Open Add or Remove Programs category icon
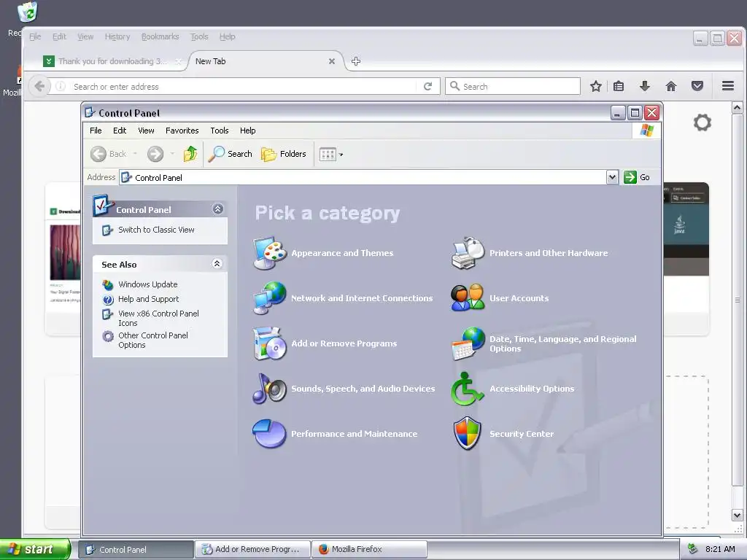This screenshot has height=560, width=747. [270, 343]
